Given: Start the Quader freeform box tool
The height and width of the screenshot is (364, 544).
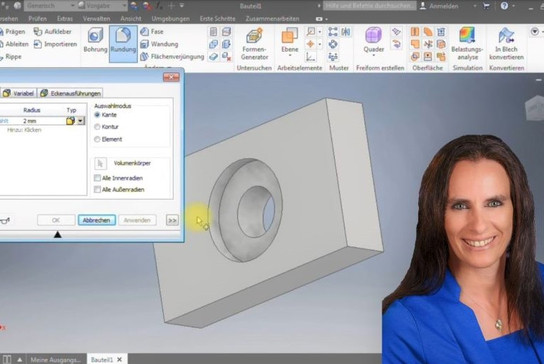Looking at the screenshot, I should (x=374, y=42).
